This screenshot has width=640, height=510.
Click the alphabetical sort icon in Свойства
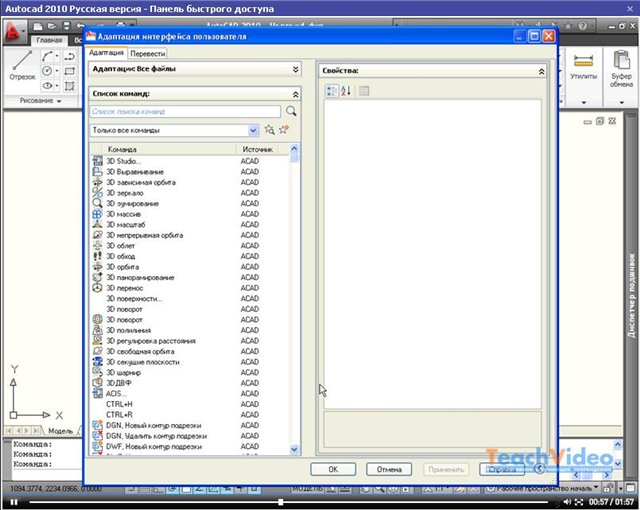click(346, 91)
